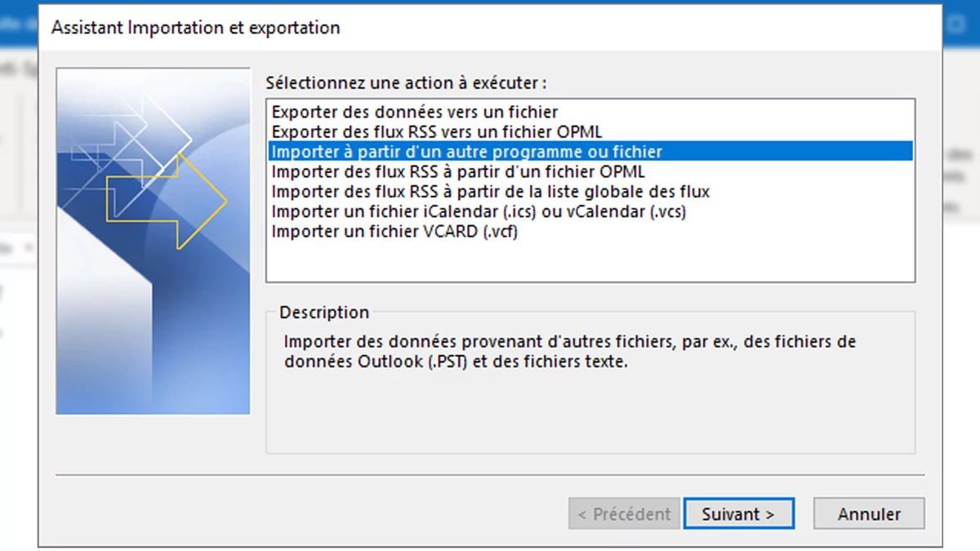The height and width of the screenshot is (551, 980).
Task: Click the separator line above the wizard buttons
Action: tap(490, 474)
